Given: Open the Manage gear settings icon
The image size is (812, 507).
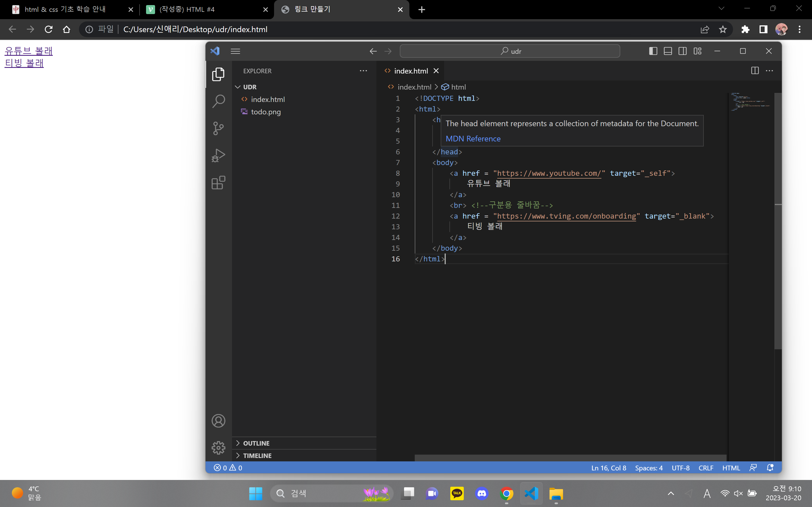Looking at the screenshot, I should coord(219,448).
